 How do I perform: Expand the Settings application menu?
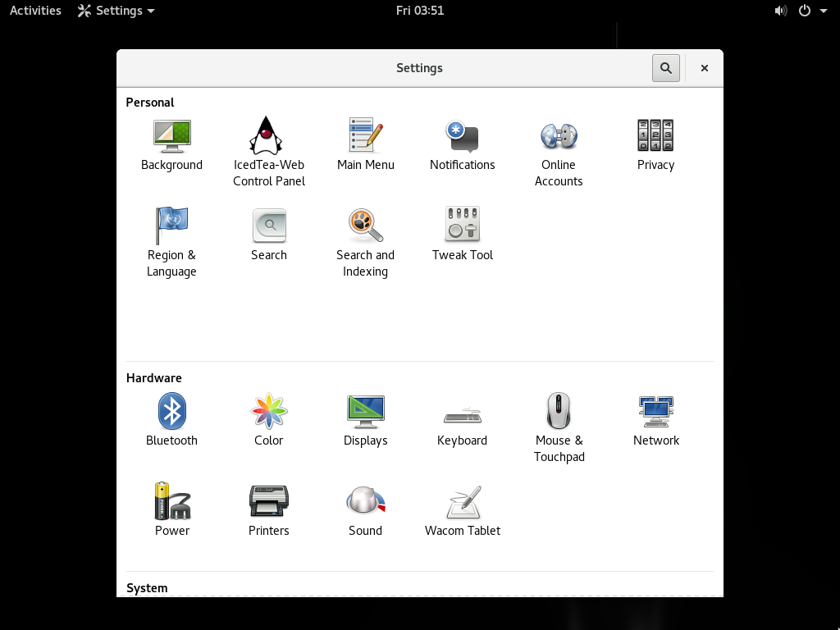click(x=116, y=11)
